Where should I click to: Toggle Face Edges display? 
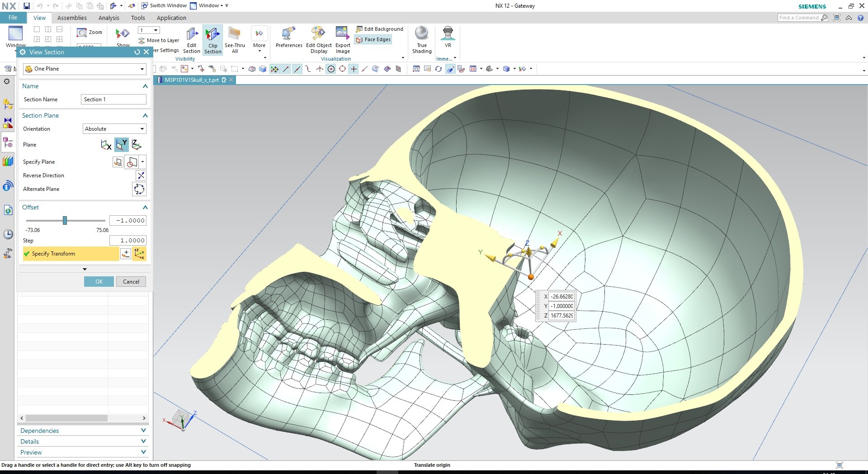coord(373,39)
